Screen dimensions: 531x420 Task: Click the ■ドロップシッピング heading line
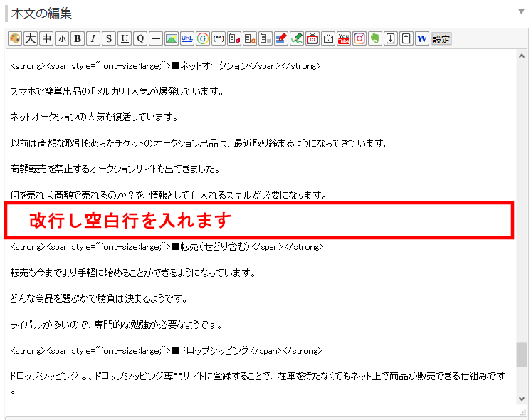click(x=166, y=350)
